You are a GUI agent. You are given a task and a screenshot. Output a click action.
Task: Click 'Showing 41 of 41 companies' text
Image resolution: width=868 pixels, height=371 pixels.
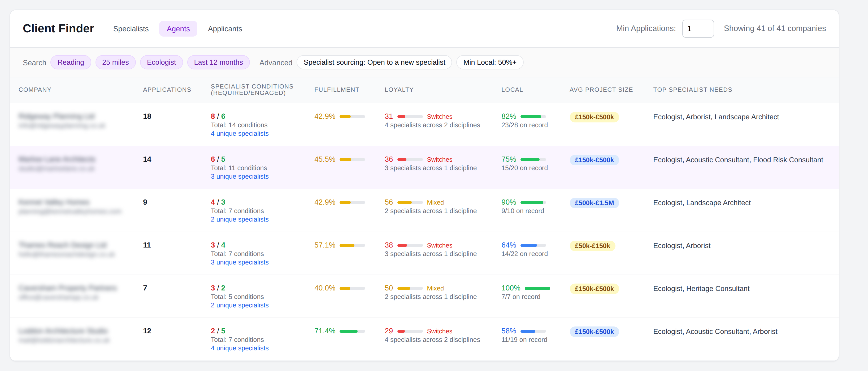(x=775, y=29)
